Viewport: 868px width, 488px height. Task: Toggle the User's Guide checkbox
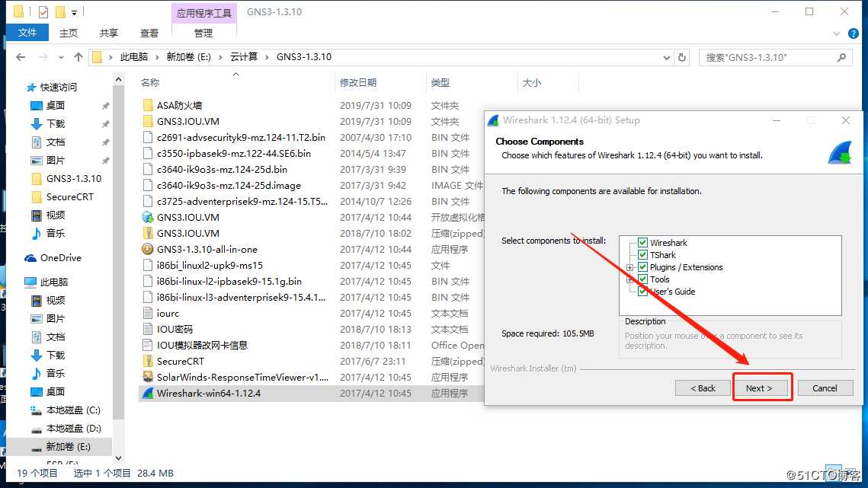642,291
